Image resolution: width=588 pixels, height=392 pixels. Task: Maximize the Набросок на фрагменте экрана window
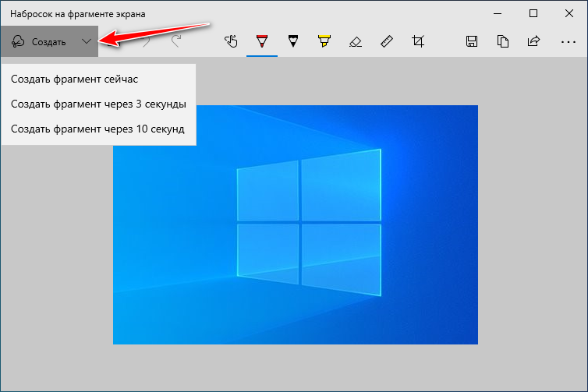pos(533,14)
